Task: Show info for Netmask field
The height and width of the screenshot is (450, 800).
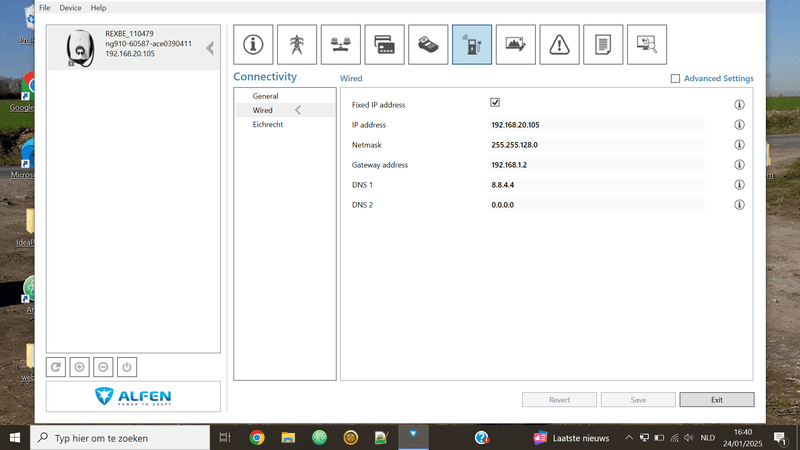Action: point(739,144)
